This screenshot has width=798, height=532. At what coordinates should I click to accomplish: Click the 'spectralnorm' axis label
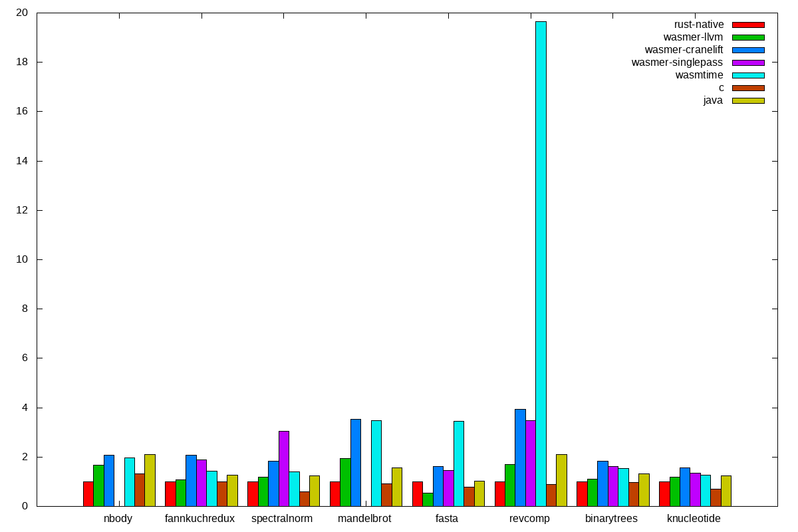click(283, 519)
